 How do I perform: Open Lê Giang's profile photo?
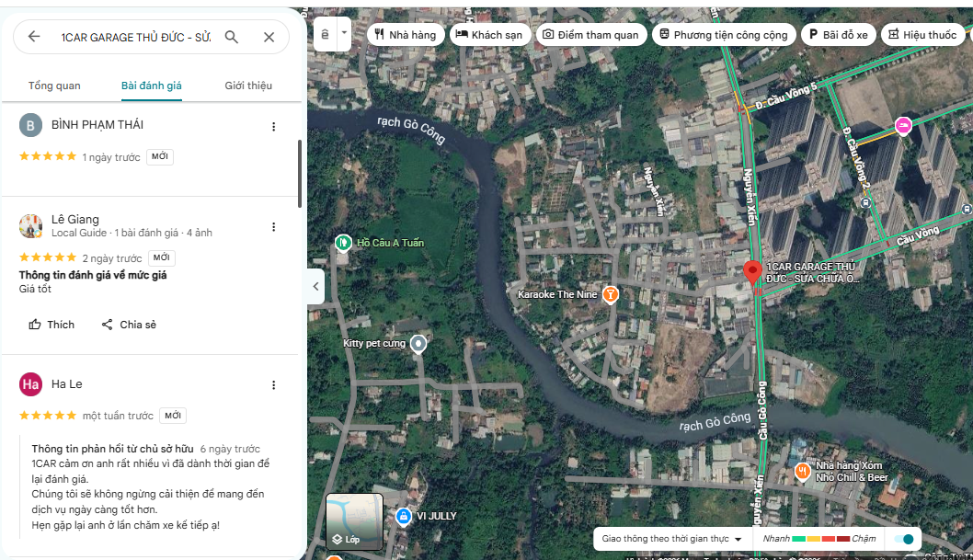[30, 225]
